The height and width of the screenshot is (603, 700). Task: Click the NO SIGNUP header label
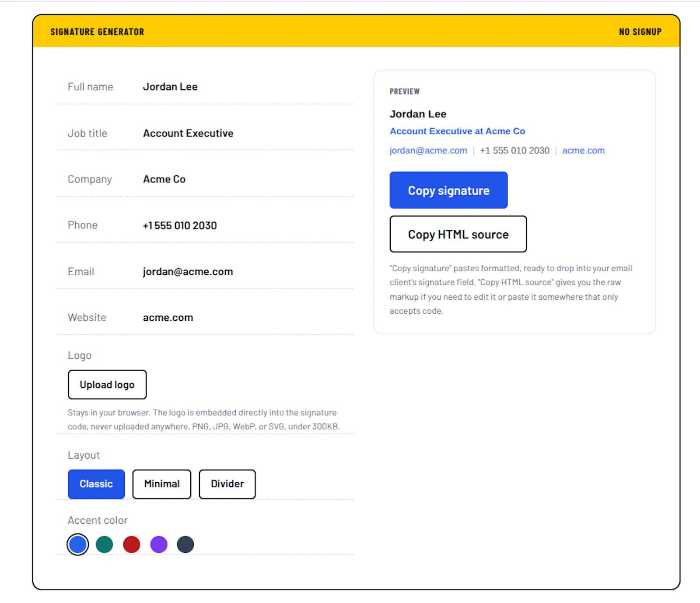pos(640,32)
